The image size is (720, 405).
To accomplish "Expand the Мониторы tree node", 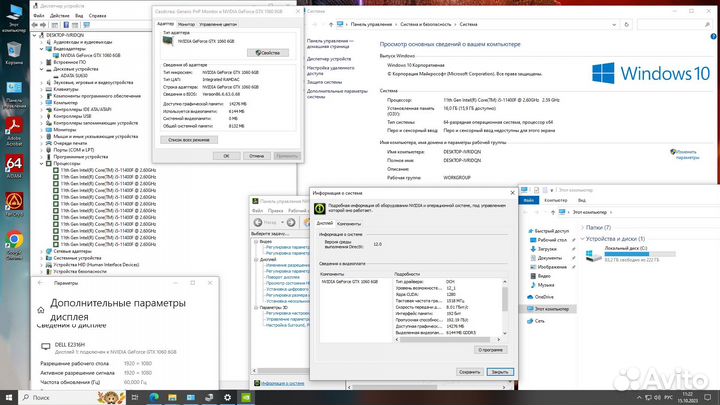I will coord(41,129).
